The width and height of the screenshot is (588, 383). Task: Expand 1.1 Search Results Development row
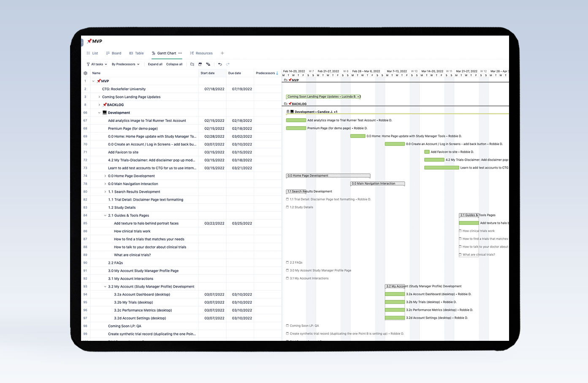tap(105, 191)
